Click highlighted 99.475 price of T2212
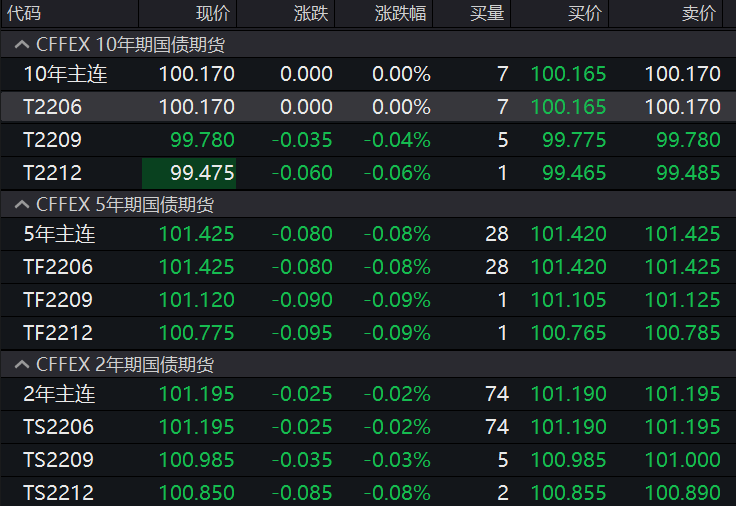 point(190,173)
